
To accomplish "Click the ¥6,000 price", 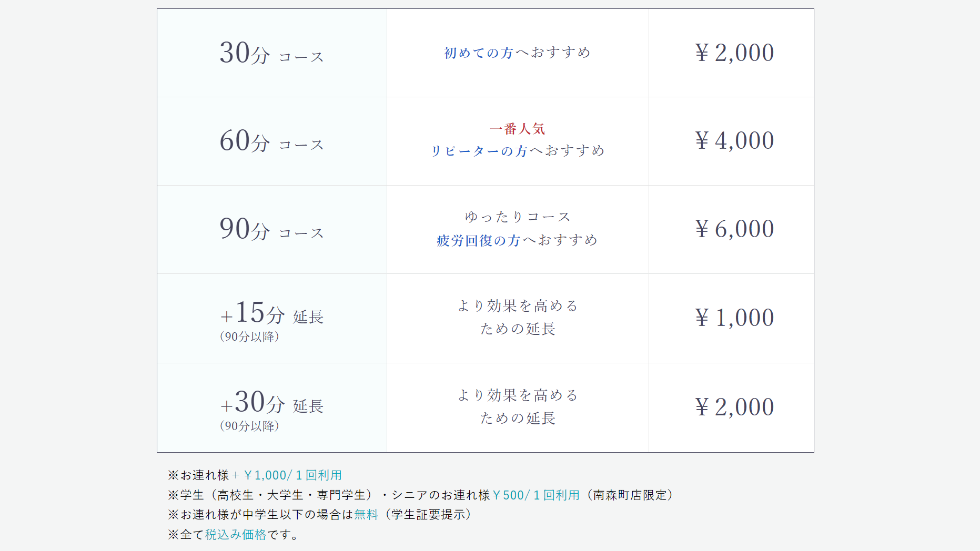I will (734, 229).
